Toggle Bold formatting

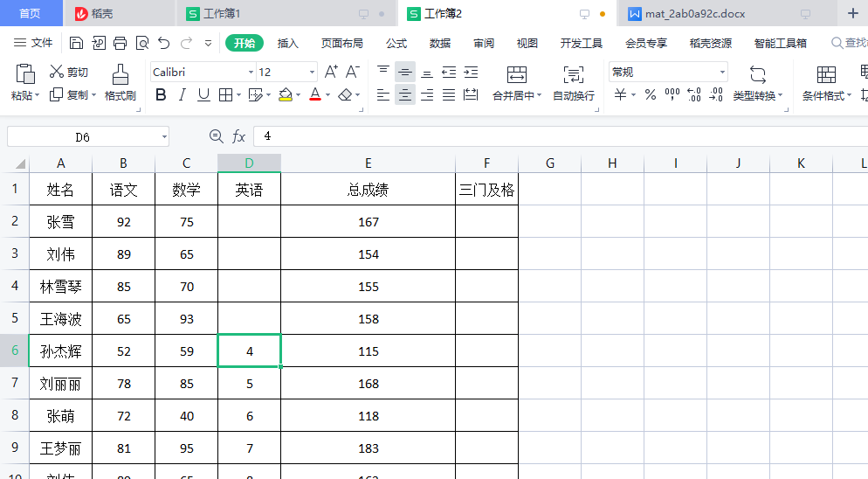point(161,94)
